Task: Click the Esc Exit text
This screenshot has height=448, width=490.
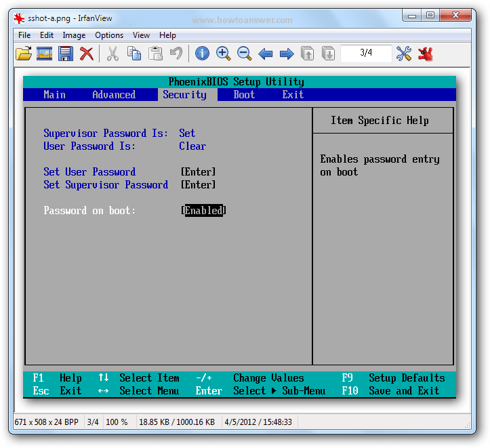Action: pyautogui.click(x=57, y=390)
